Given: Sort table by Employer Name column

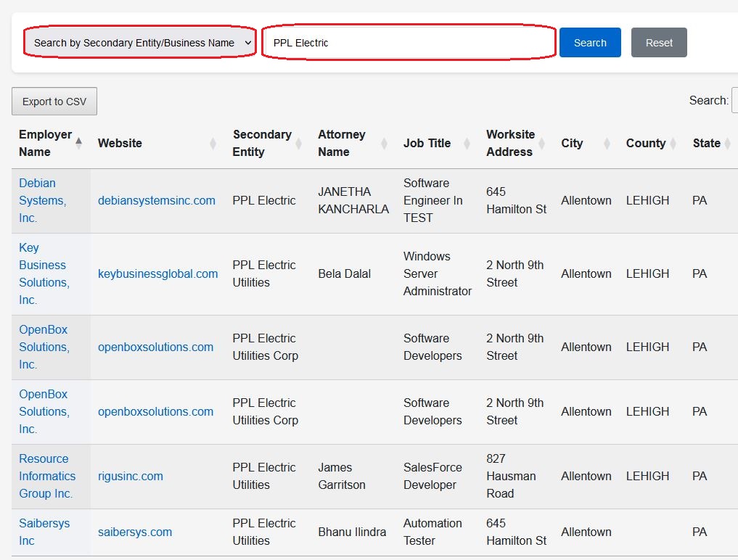Looking at the screenshot, I should coord(51,143).
